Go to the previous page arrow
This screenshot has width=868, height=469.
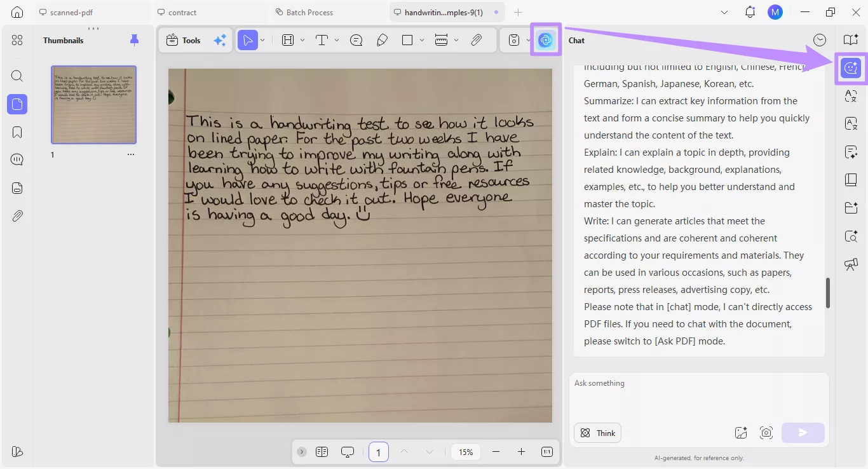click(x=404, y=452)
